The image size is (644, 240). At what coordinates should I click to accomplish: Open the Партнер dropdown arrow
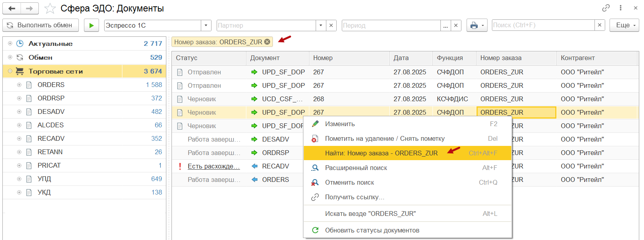pyautogui.click(x=321, y=25)
